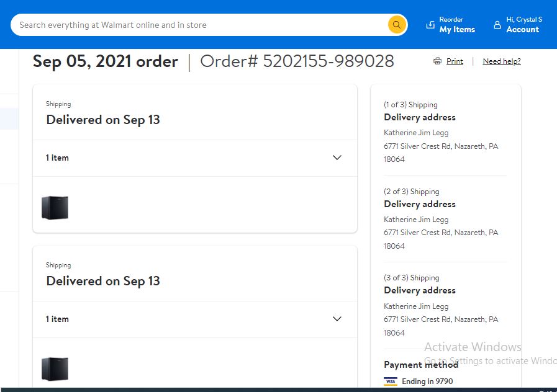Expand the first shipment's 1 item chevron
The height and width of the screenshot is (392, 557).
pyautogui.click(x=337, y=158)
